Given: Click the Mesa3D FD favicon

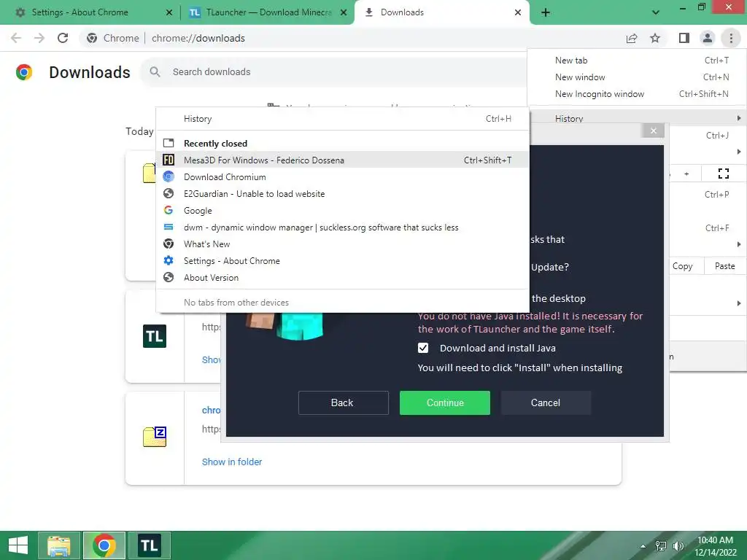Looking at the screenshot, I should pyautogui.click(x=169, y=160).
